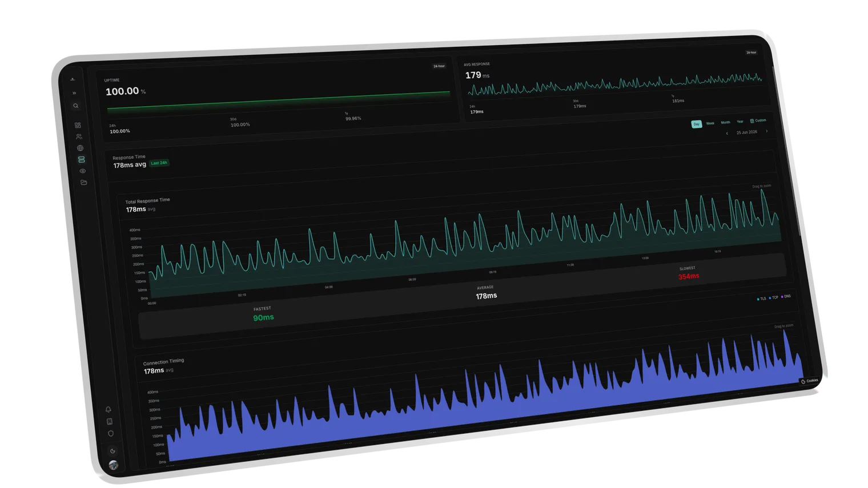Click the 99.96% yearly uptime value
The width and height of the screenshot is (868, 488).
click(x=353, y=119)
